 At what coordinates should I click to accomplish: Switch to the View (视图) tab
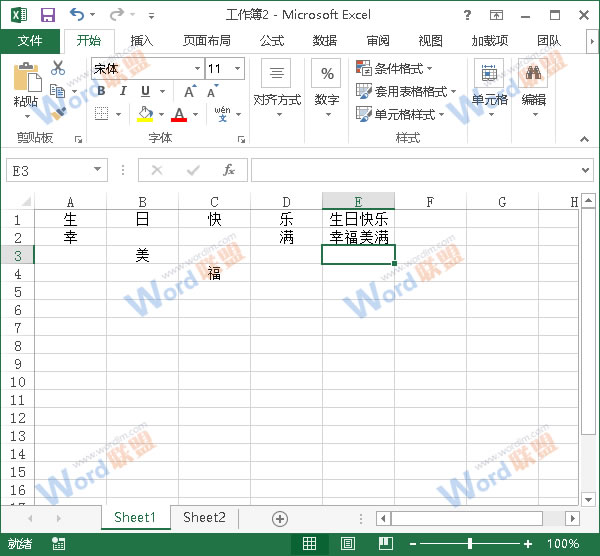click(x=430, y=41)
